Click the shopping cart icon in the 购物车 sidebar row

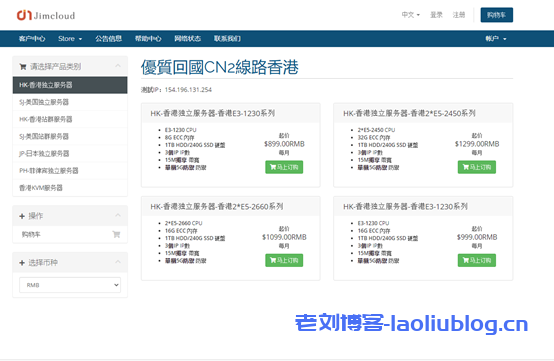click(116, 234)
